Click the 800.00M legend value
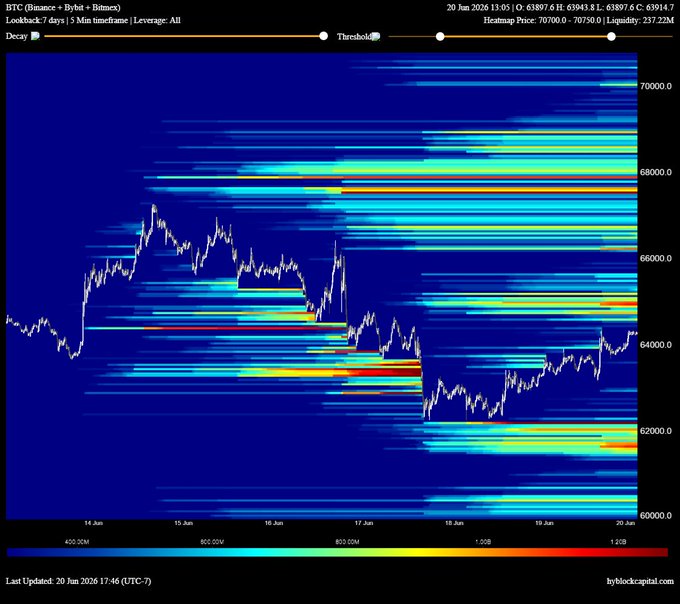 (x=347, y=542)
